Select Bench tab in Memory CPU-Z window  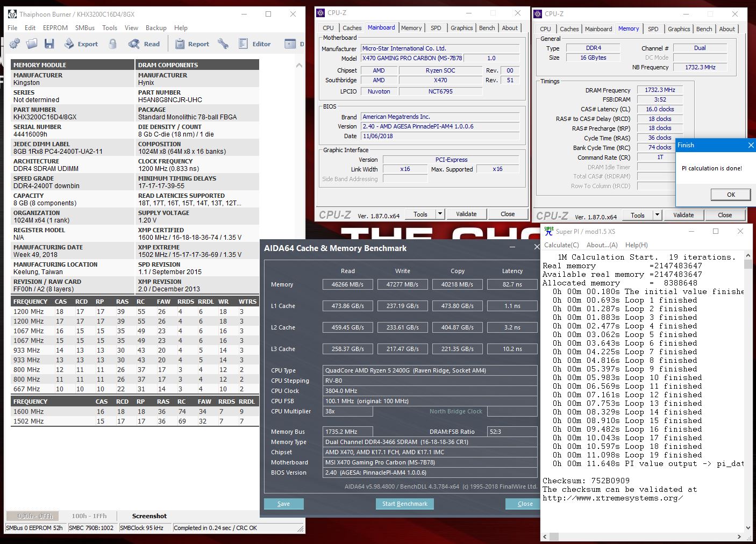click(704, 29)
